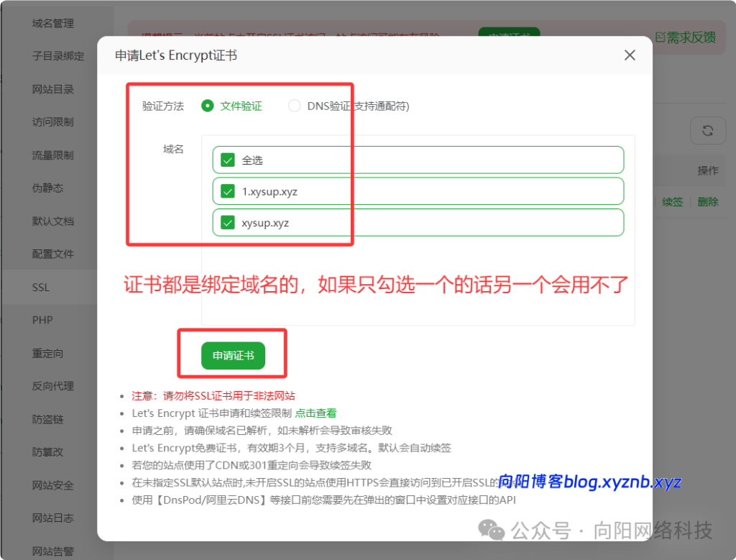Open the 需求反馈 feedback link
This screenshot has height=560, width=736.
(689, 37)
